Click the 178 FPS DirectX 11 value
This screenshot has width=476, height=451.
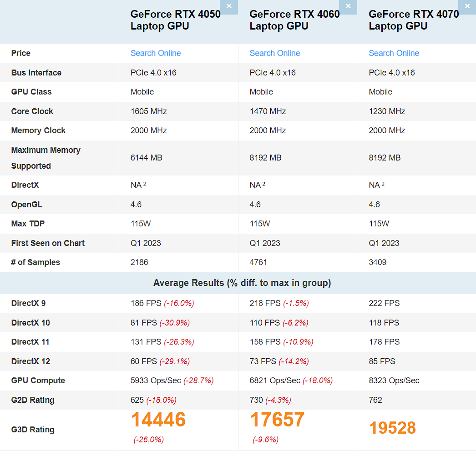[x=384, y=342]
